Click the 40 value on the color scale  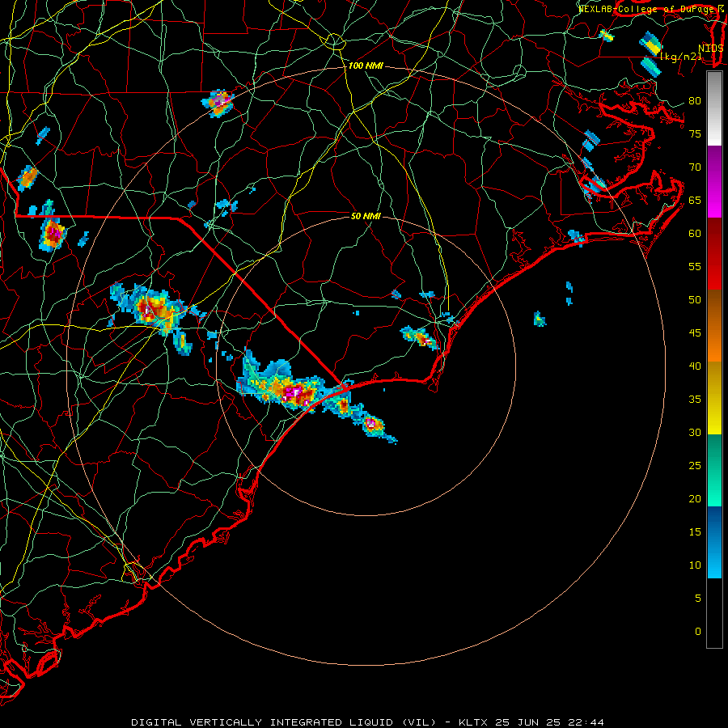click(x=695, y=366)
